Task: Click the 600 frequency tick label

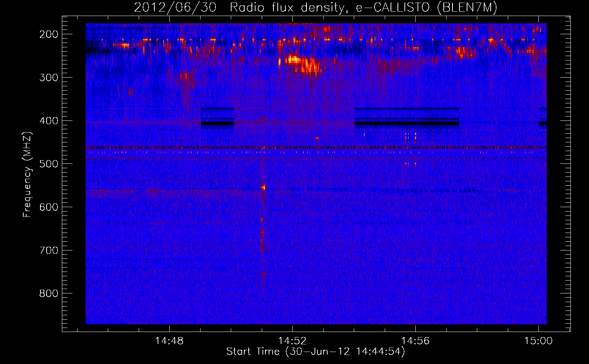Action: 49,207
